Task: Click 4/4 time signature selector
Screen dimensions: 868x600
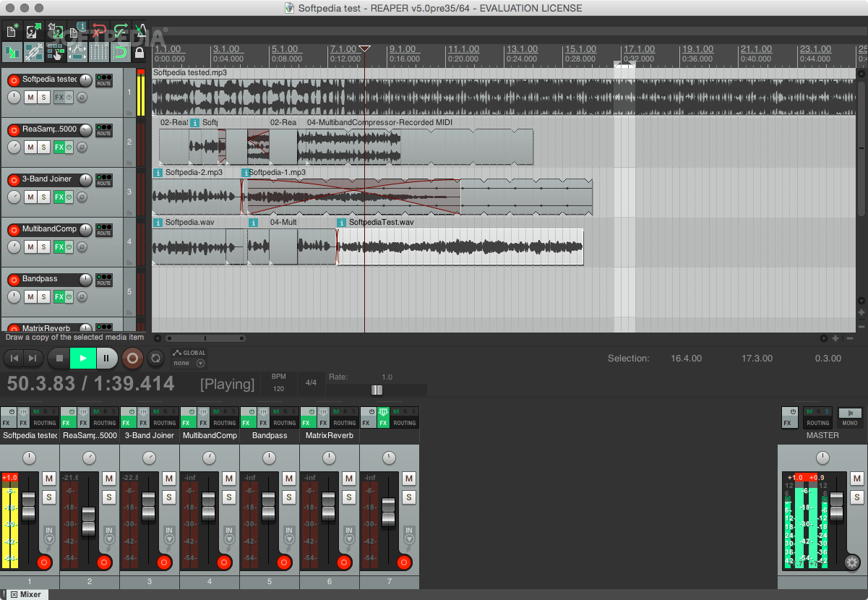Action: [311, 382]
